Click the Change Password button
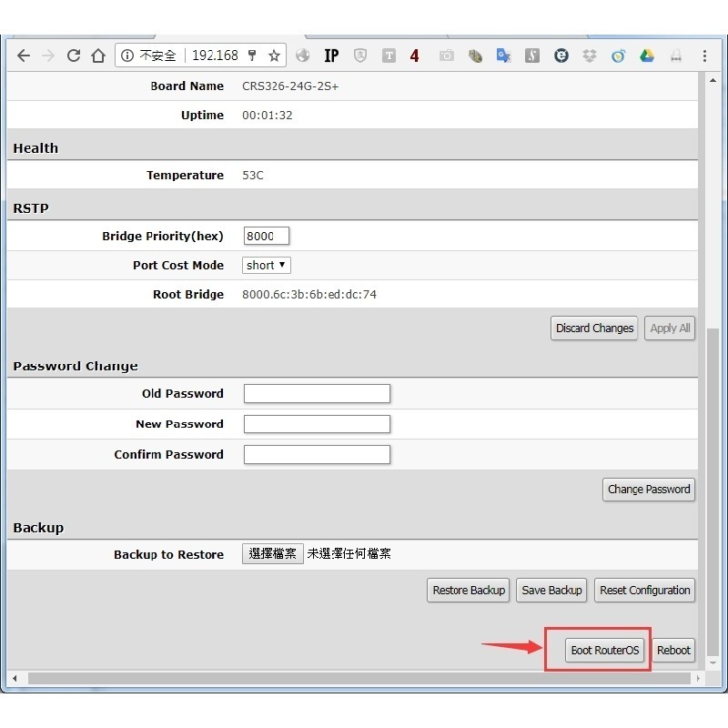This screenshot has height=728, width=728. [649, 489]
